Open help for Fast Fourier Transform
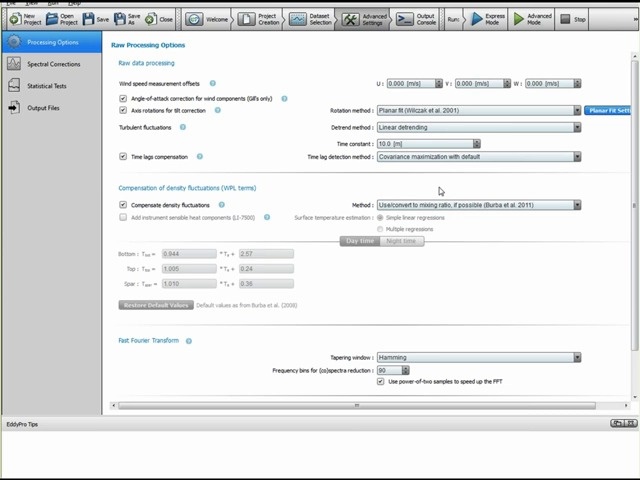The height and width of the screenshot is (480, 640). [189, 341]
